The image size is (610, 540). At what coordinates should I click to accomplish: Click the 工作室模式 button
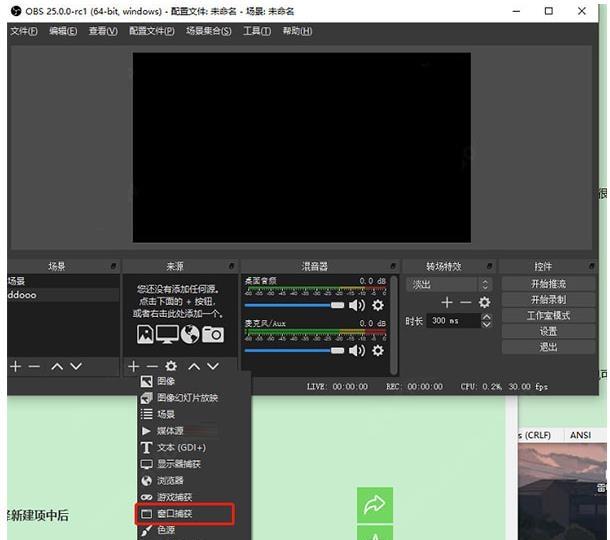click(548, 315)
